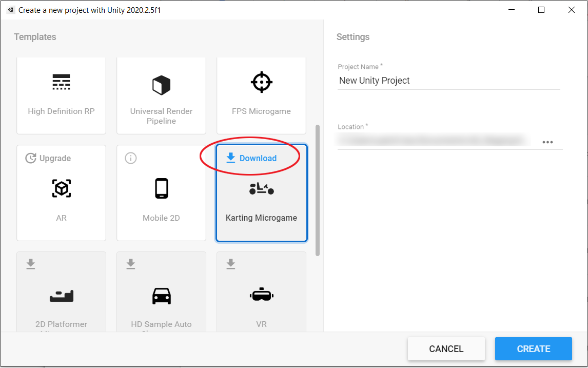Image resolution: width=588 pixels, height=368 pixels.
Task: Click the 'Karting Microgame' label
Action: tap(261, 218)
